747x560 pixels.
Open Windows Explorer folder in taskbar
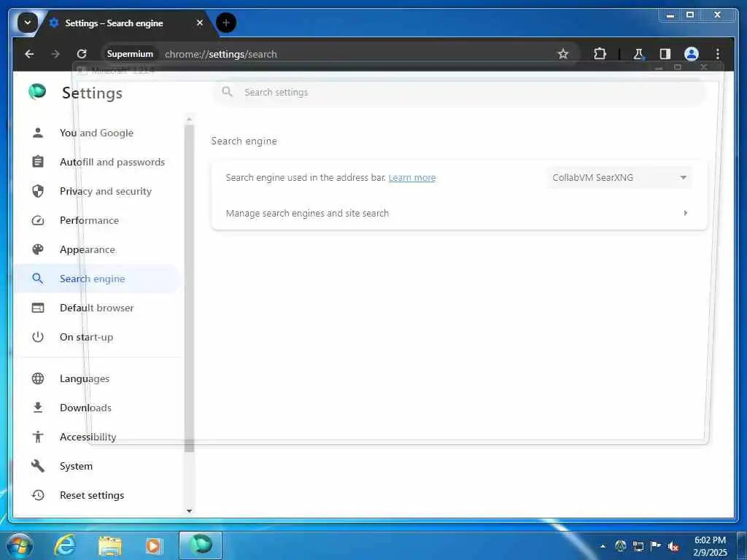110,545
